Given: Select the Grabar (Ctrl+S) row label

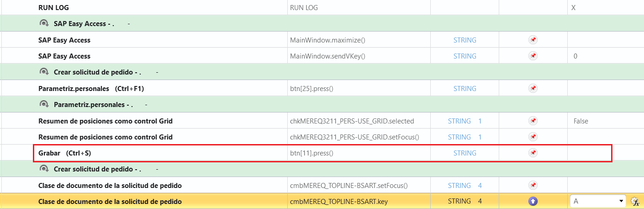Looking at the screenshot, I should click(65, 153).
